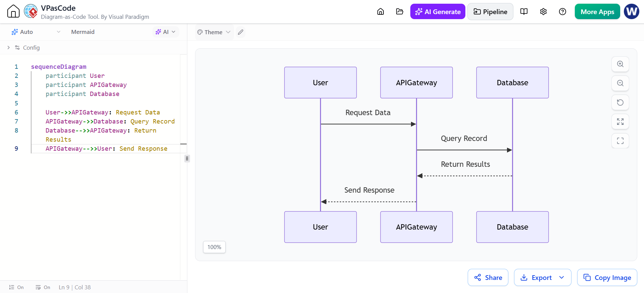The image size is (644, 293).
Task: Click the sequenceDiagram code line
Action: (x=59, y=67)
